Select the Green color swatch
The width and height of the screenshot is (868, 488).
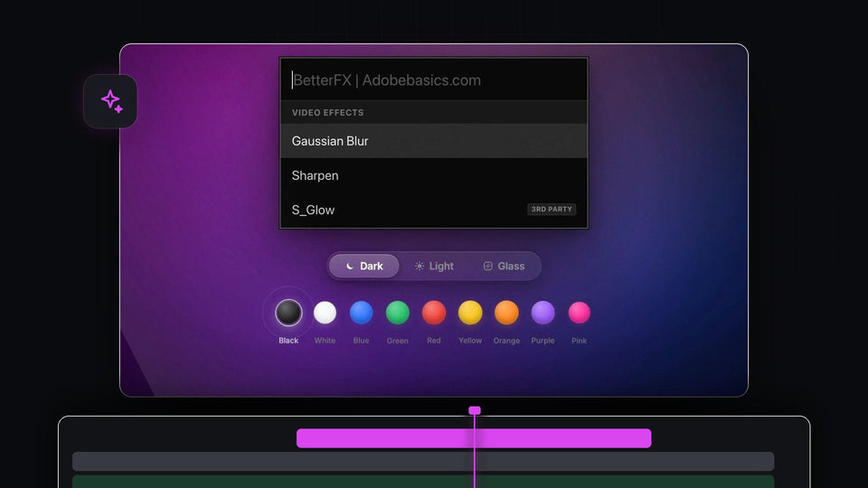(398, 313)
